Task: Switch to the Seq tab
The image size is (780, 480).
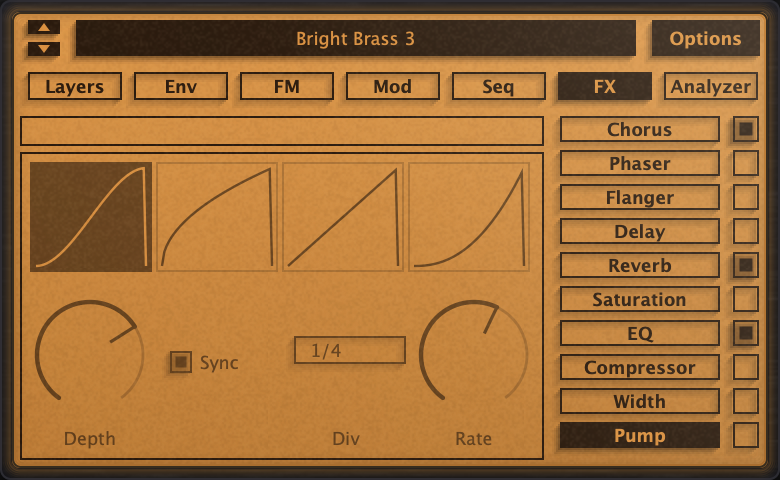Action: (x=498, y=87)
